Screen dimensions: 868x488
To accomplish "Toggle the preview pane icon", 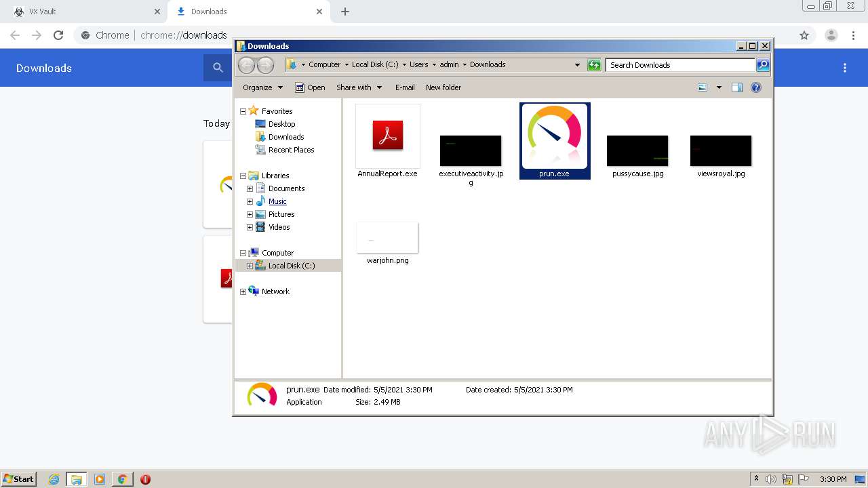I will point(737,87).
